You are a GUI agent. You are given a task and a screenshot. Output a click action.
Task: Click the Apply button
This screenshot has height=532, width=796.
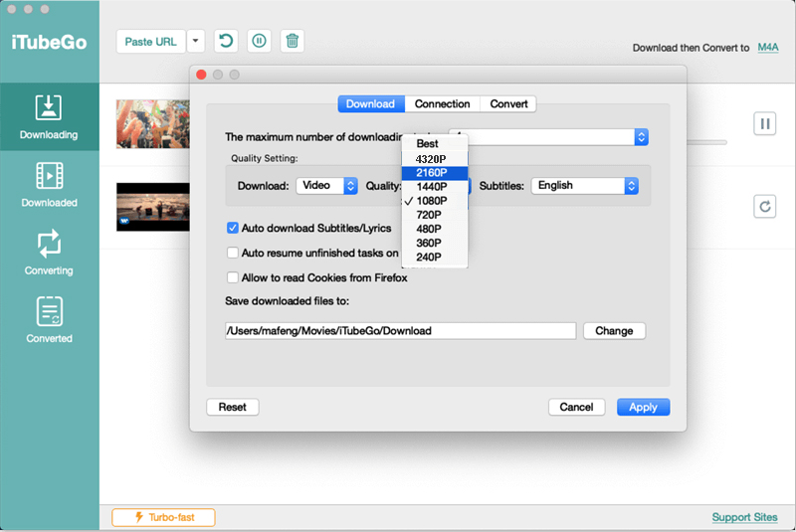tap(643, 408)
